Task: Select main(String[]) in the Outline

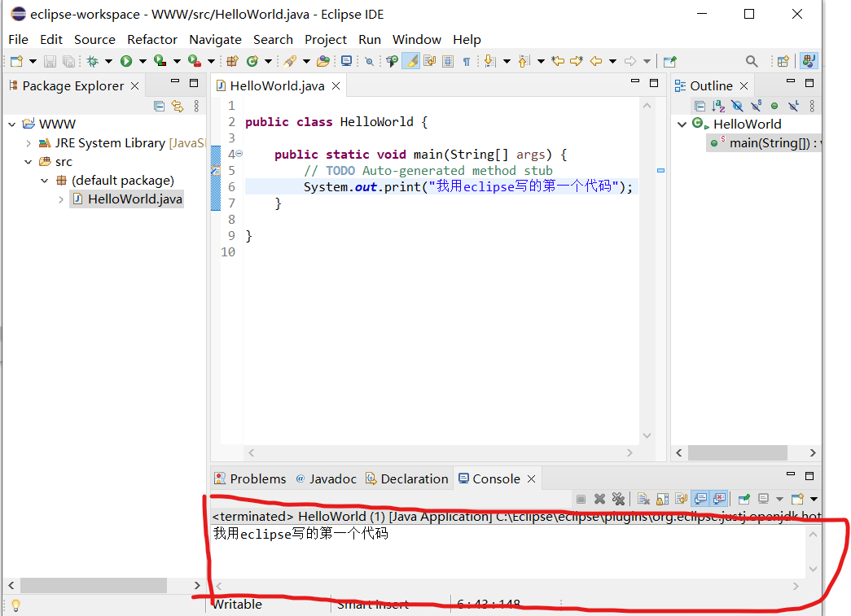Action: pyautogui.click(x=765, y=143)
